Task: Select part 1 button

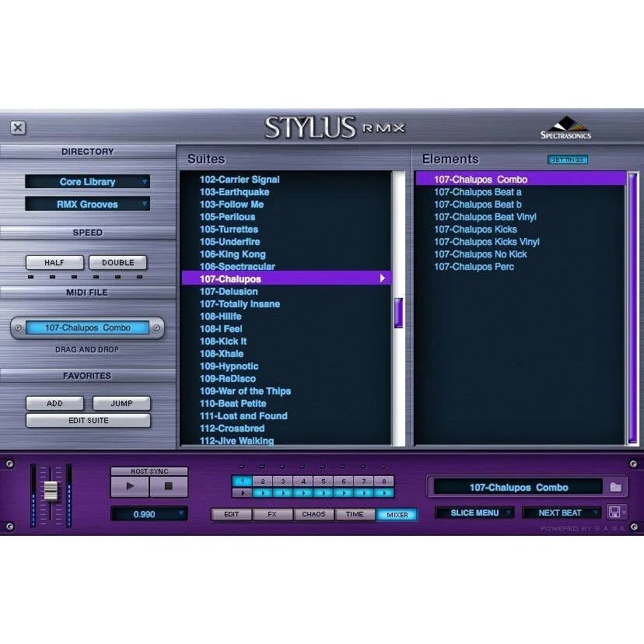Action: point(243,481)
